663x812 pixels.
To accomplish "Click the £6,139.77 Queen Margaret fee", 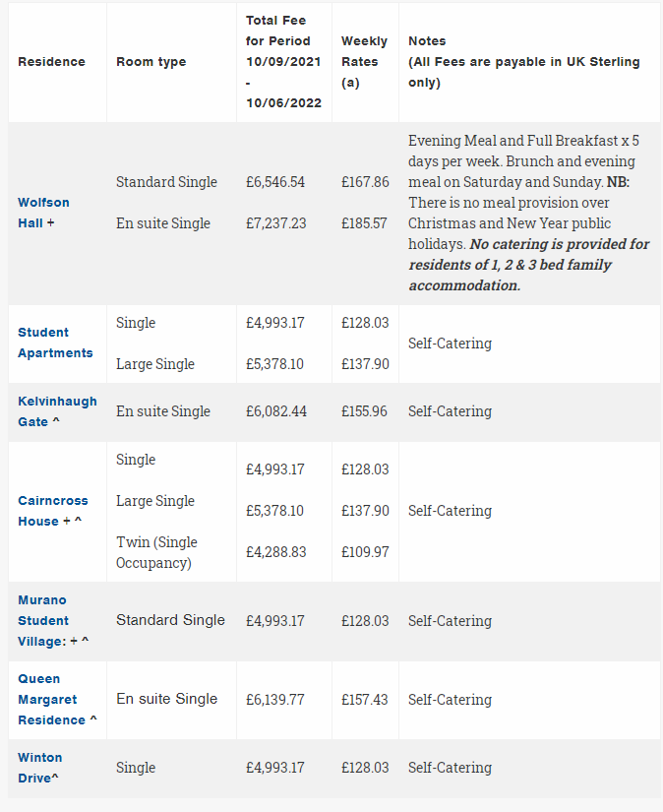I will (275, 699).
